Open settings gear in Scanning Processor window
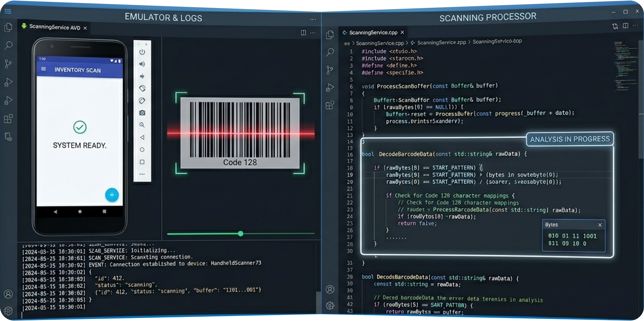This screenshot has height=321, width=644. coord(330,306)
